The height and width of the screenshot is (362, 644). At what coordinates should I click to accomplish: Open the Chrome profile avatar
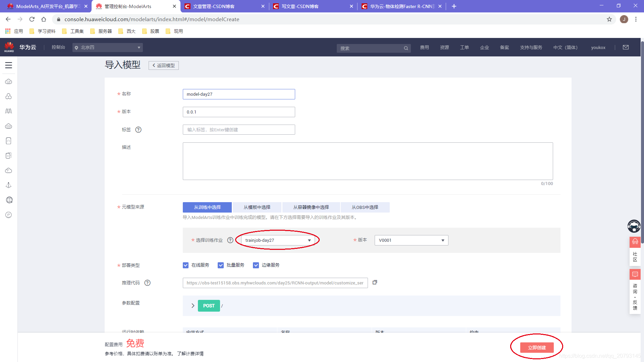[x=624, y=19]
